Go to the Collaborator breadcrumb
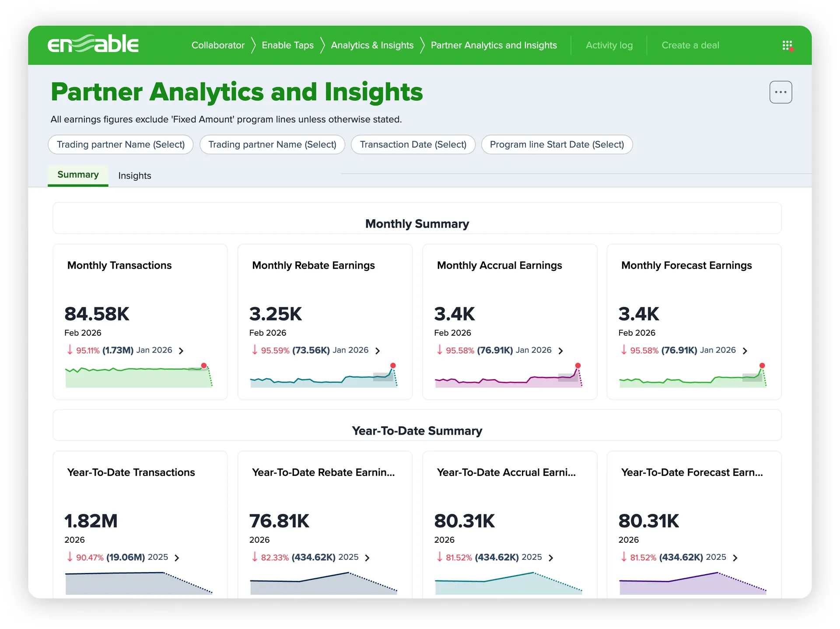This screenshot has height=629, width=840. (218, 45)
